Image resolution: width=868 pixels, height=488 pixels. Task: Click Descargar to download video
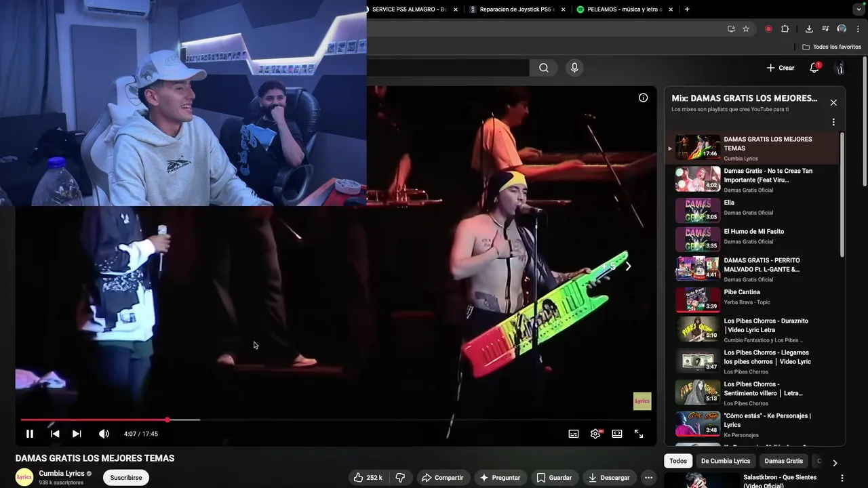[609, 478]
